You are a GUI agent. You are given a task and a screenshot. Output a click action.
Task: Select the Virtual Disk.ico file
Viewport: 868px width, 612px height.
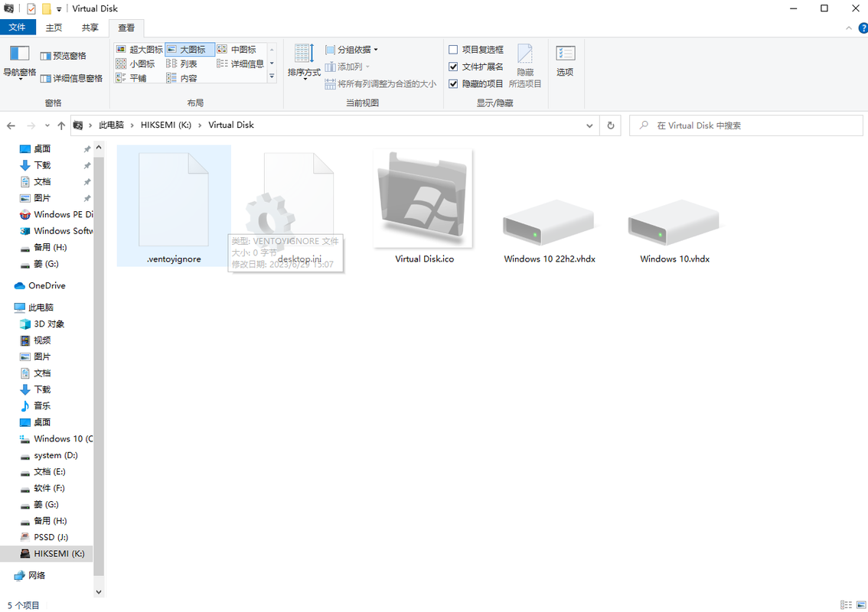(425, 206)
